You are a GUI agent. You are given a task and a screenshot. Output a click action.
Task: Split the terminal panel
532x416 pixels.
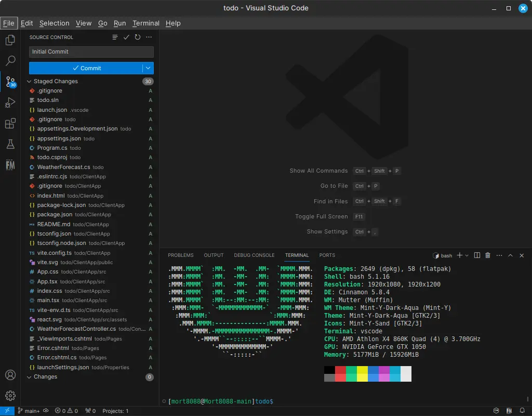click(476, 255)
